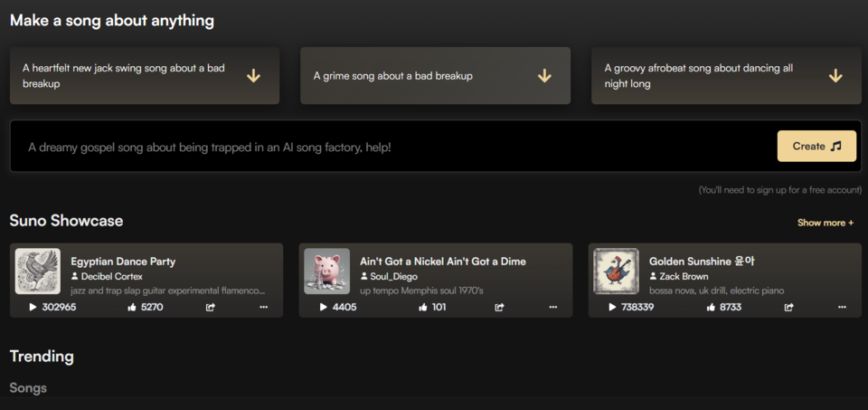Share Ain't Got a Nickel song
This screenshot has height=410, width=868.
(499, 307)
